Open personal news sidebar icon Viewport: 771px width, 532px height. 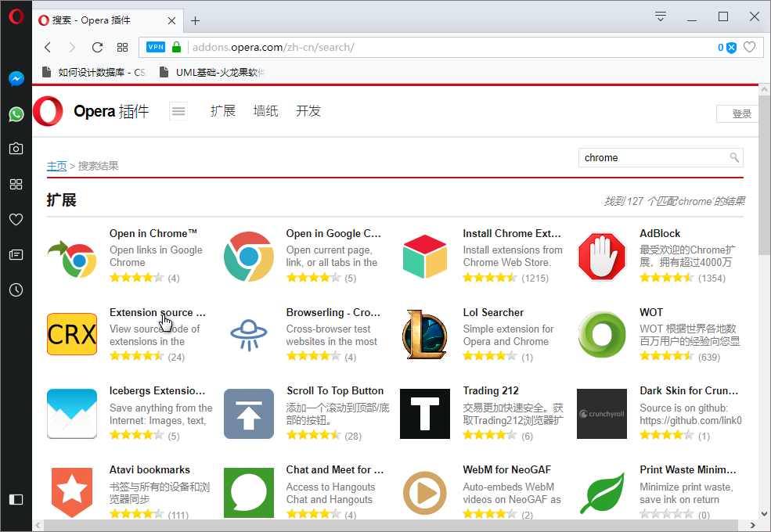(16, 255)
